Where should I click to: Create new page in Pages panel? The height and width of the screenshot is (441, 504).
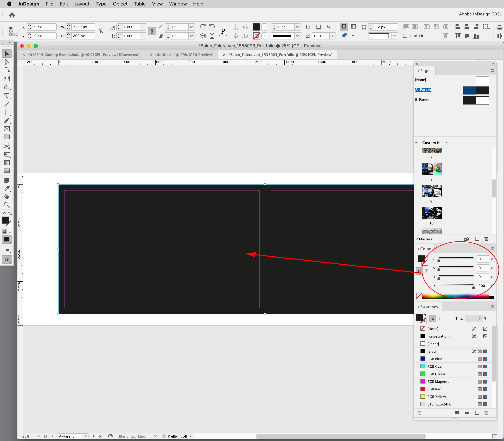[477, 239]
